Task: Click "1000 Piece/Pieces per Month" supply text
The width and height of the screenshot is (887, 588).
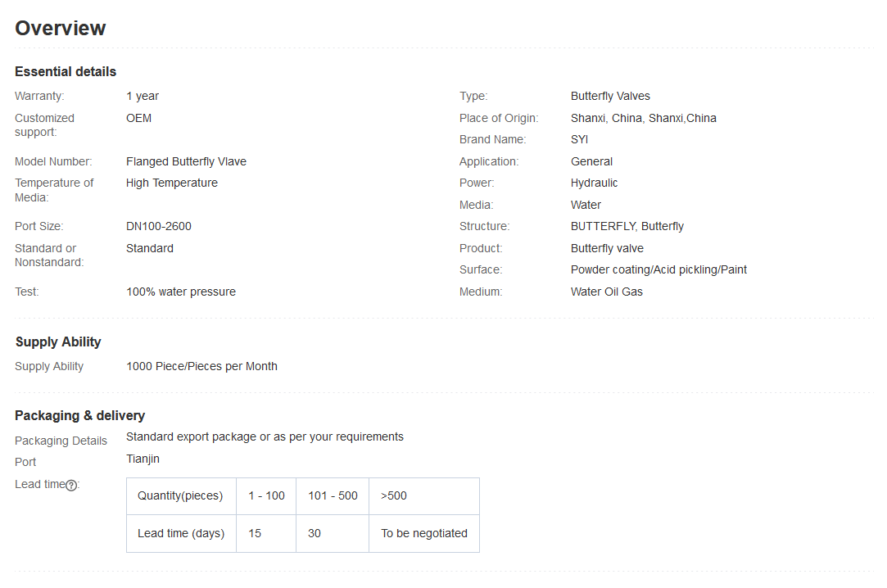Action: coord(201,366)
